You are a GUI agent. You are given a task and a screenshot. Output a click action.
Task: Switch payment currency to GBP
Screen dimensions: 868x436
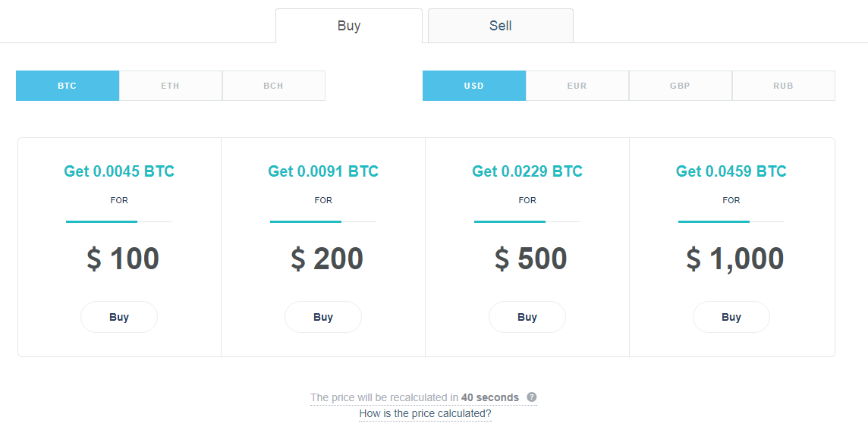coord(680,86)
